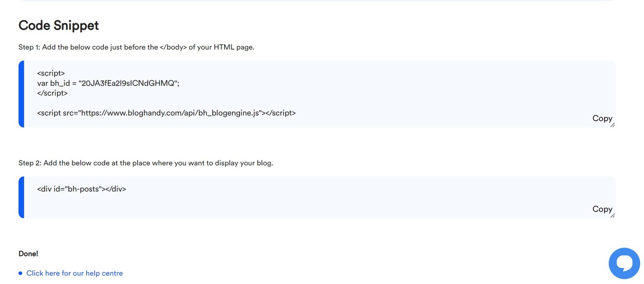This screenshot has width=644, height=284.
Task: Click the Code Snippet heading
Action: 58,25
